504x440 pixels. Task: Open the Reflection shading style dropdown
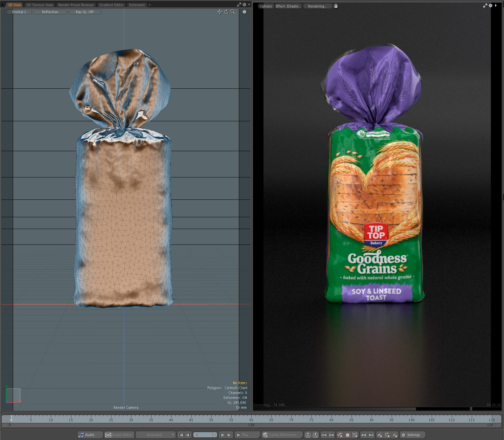pyautogui.click(x=50, y=12)
